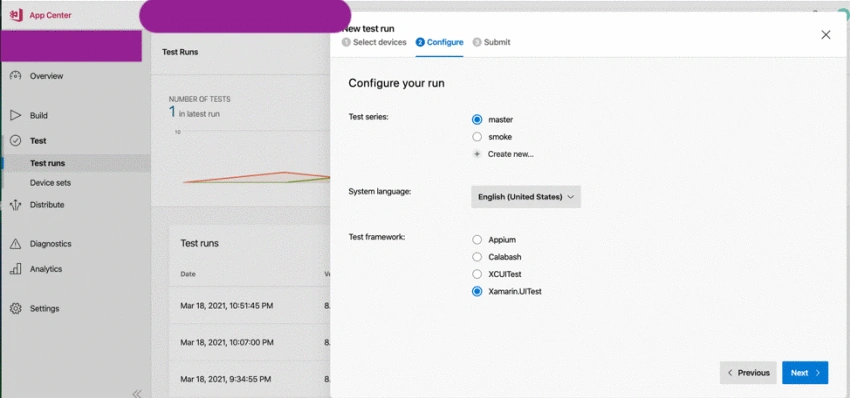This screenshot has width=850, height=398.
Task: Open the App Center home link
Action: 50,15
